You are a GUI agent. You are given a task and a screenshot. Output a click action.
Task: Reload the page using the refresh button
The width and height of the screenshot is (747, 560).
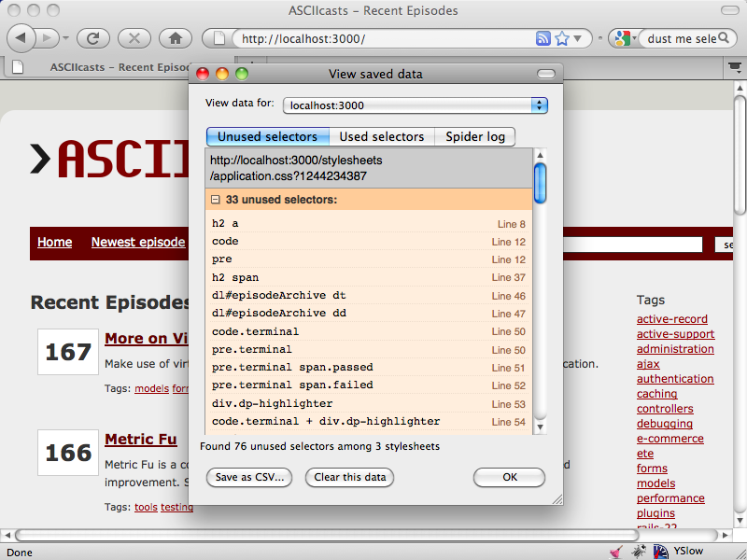(92, 38)
